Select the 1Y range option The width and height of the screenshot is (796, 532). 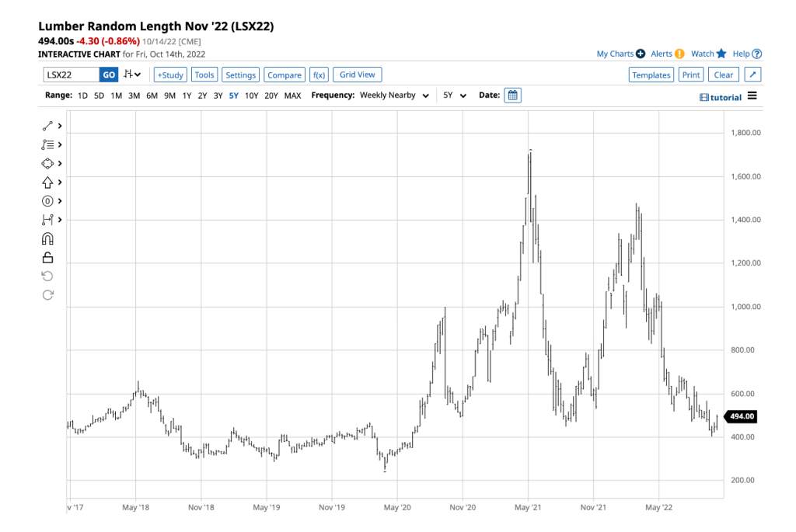coord(187,96)
